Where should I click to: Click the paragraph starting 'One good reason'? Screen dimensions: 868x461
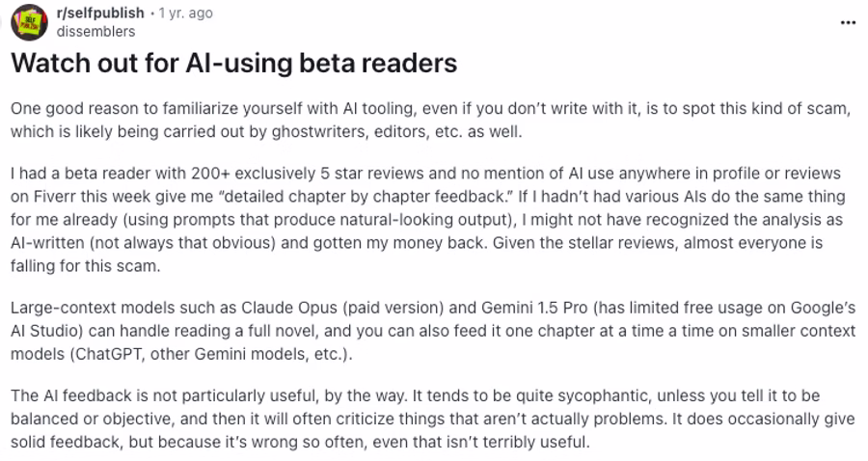coord(429,121)
